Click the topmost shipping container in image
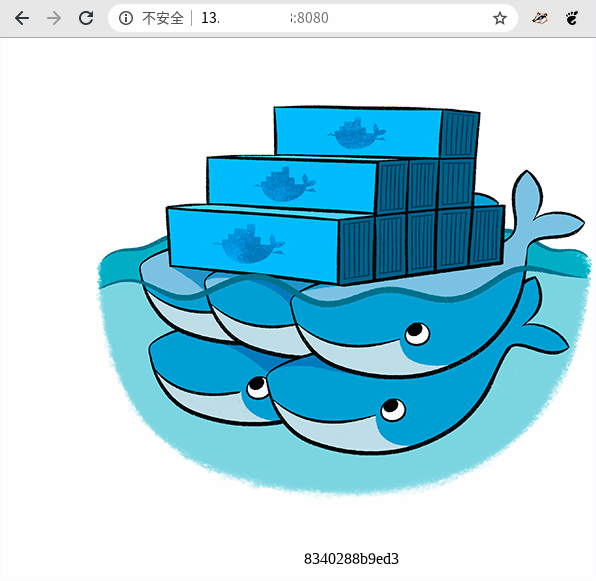Screen dimensions: 596x581 [376, 132]
